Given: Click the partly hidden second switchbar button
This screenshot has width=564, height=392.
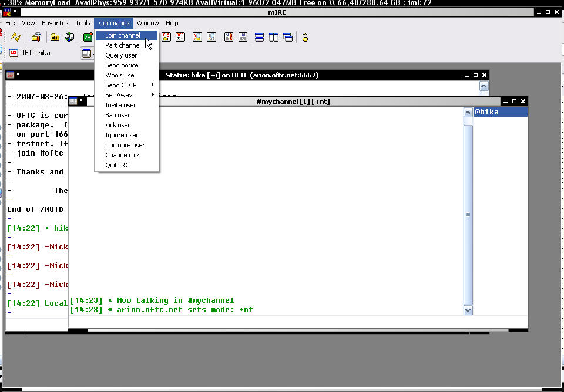Looking at the screenshot, I should tap(87, 53).
